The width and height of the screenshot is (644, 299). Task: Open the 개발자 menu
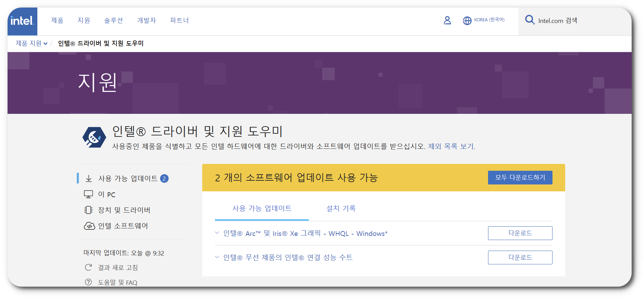146,21
